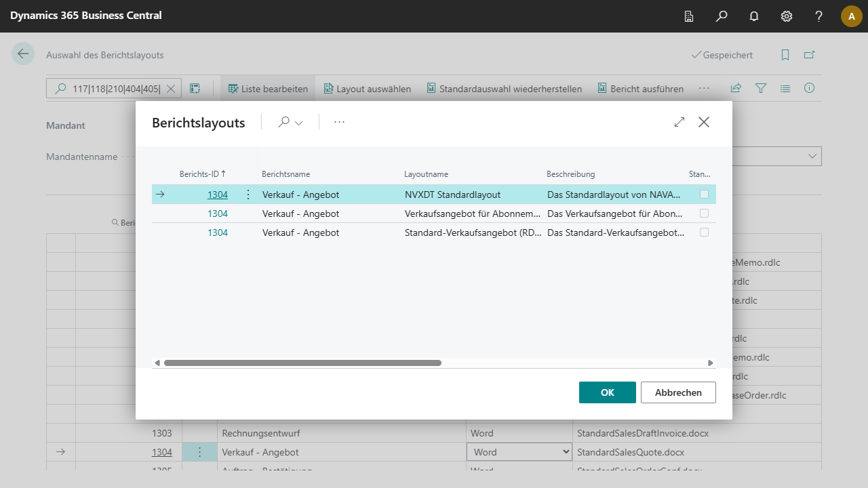Open the help question mark
This screenshot has height=488, width=868.
point(819,16)
